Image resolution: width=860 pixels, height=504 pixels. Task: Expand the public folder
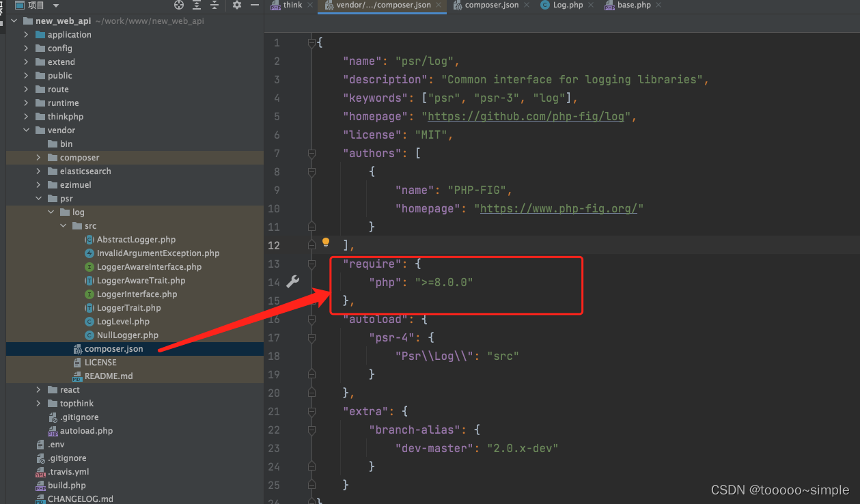27,76
